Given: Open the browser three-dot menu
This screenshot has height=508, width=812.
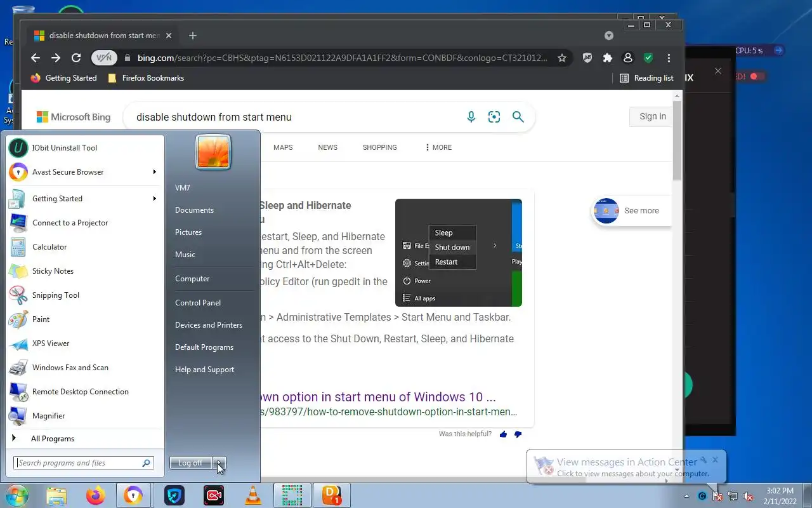Looking at the screenshot, I should (669, 58).
